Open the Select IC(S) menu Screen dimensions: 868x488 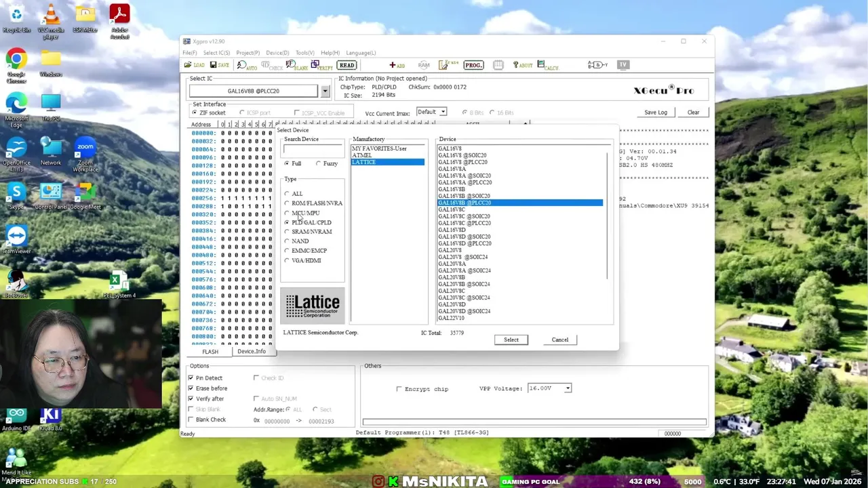pos(216,53)
